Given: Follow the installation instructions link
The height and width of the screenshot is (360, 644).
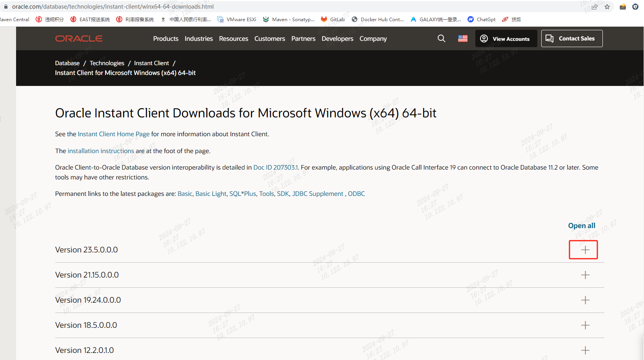Looking at the screenshot, I should [101, 151].
